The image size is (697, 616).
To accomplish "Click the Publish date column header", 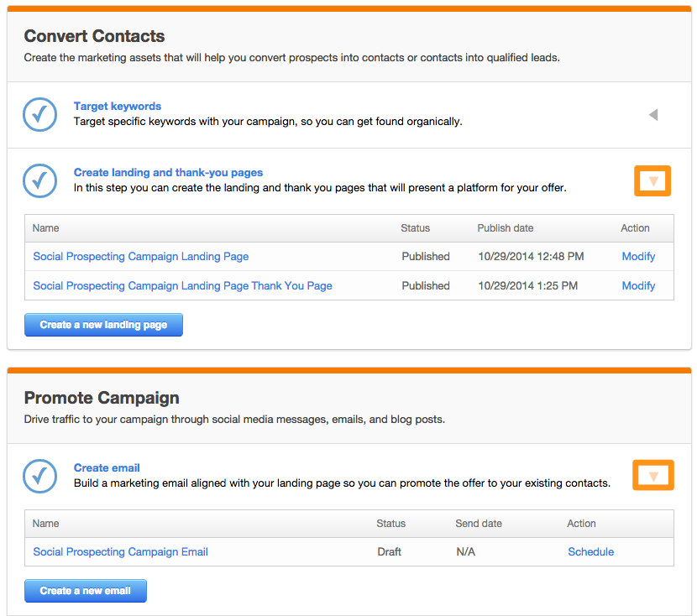I will (506, 228).
